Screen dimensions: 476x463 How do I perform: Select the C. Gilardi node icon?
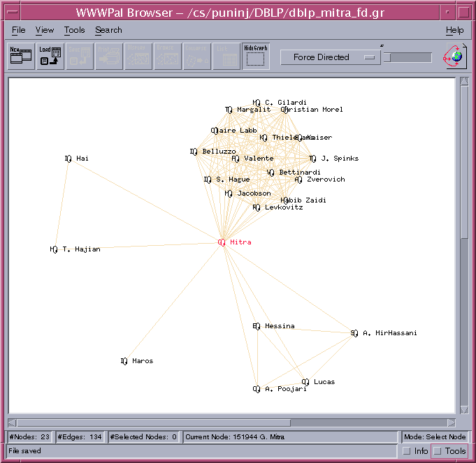pyautogui.click(x=257, y=103)
